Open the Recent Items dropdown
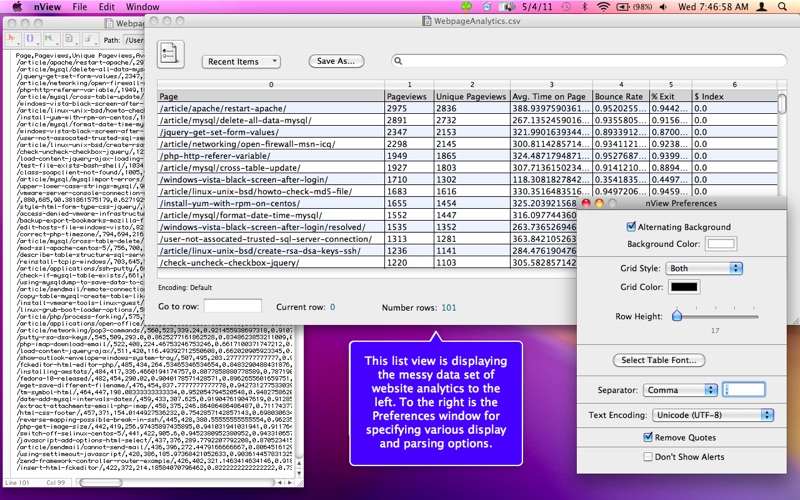This screenshot has height=500, width=800. pos(241,61)
